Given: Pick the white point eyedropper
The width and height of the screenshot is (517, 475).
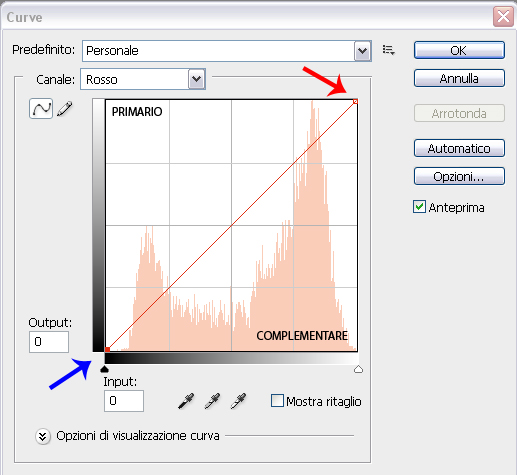Looking at the screenshot, I should click(x=238, y=401).
